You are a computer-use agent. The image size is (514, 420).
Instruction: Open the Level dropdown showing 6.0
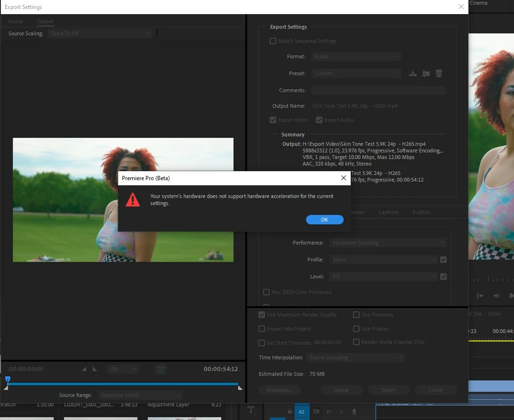(x=384, y=277)
